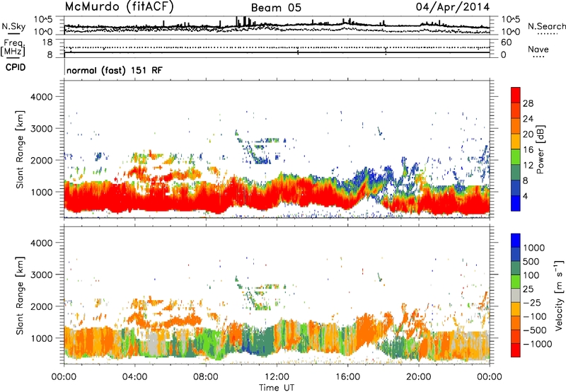Click the Time UT axis label
The width and height of the screenshot is (566, 392).
[277, 388]
